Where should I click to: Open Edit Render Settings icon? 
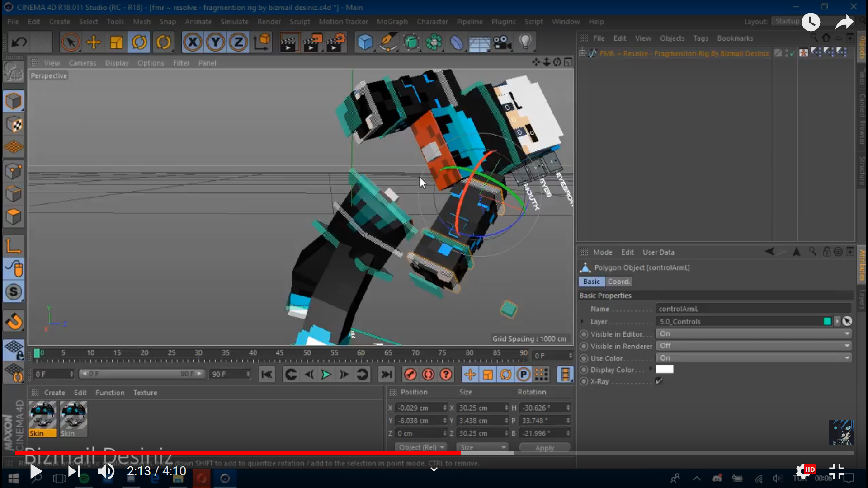pyautogui.click(x=336, y=42)
